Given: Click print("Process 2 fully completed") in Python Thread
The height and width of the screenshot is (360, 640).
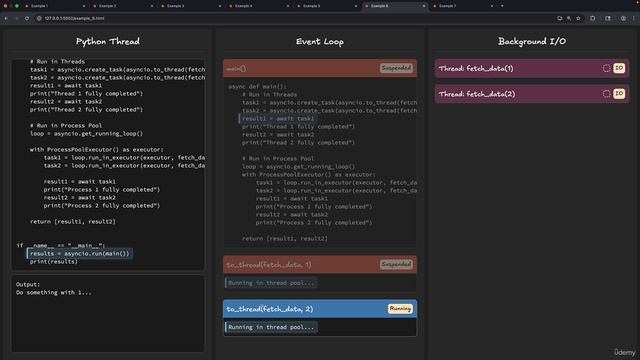Looking at the screenshot, I should coord(102,206).
